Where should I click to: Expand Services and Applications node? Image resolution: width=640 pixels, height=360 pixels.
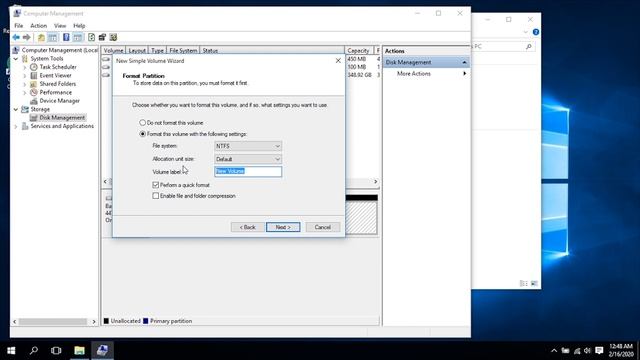click(x=16, y=126)
